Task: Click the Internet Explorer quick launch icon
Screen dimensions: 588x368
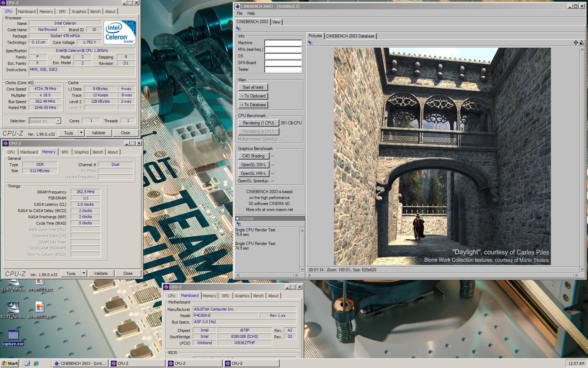Action: point(36,363)
